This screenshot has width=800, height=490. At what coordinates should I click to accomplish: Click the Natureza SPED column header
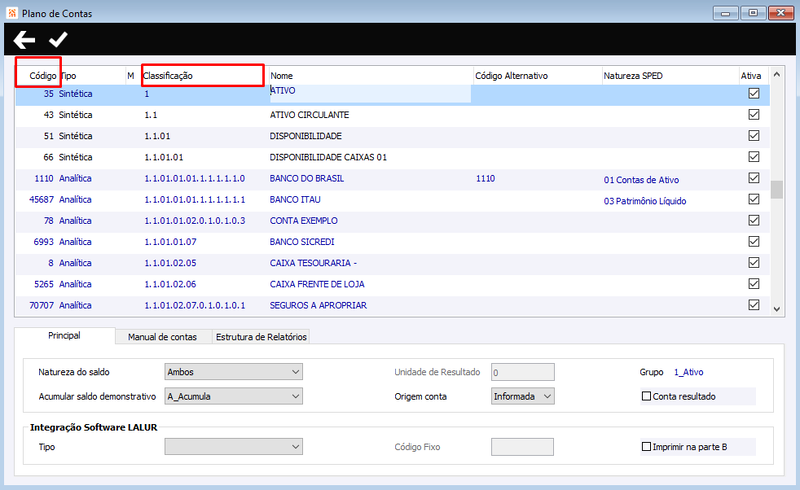click(633, 76)
